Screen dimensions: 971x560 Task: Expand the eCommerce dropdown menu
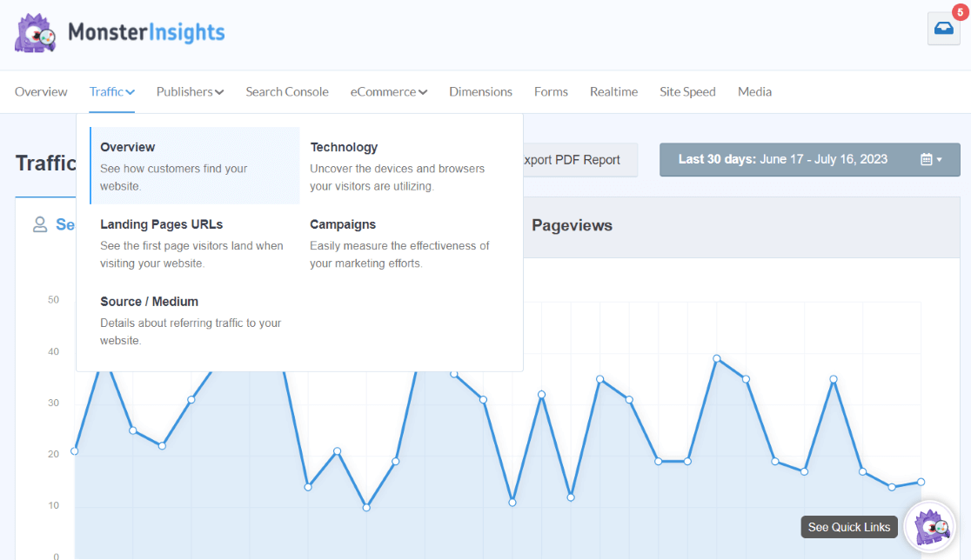click(389, 91)
